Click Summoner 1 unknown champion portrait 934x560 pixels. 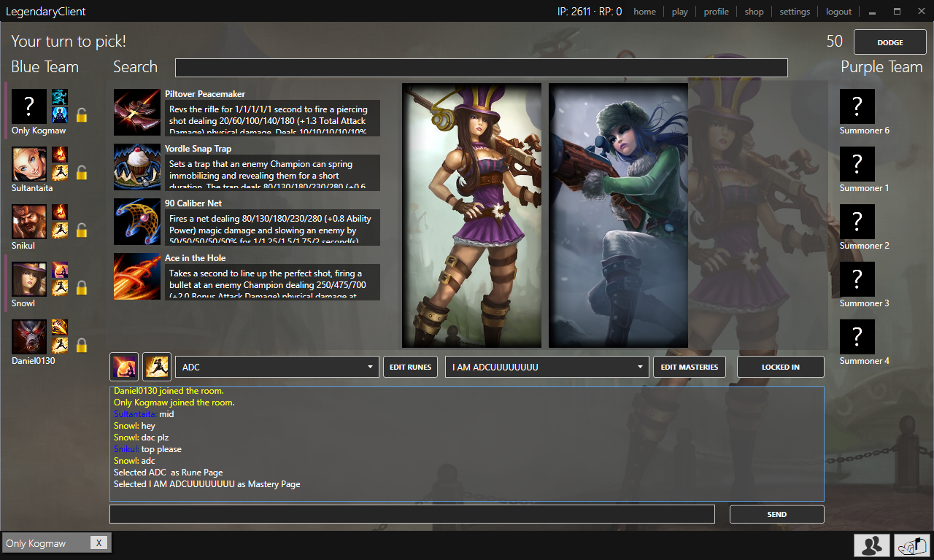click(857, 164)
